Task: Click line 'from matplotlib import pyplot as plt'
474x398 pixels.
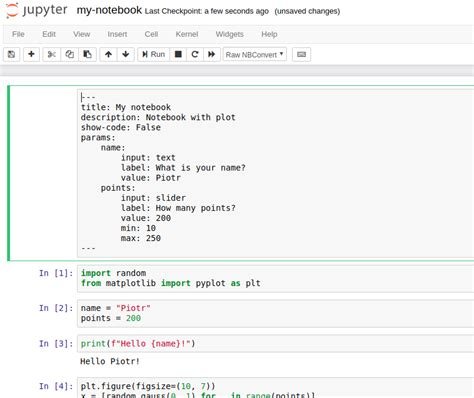Action: coord(170,283)
